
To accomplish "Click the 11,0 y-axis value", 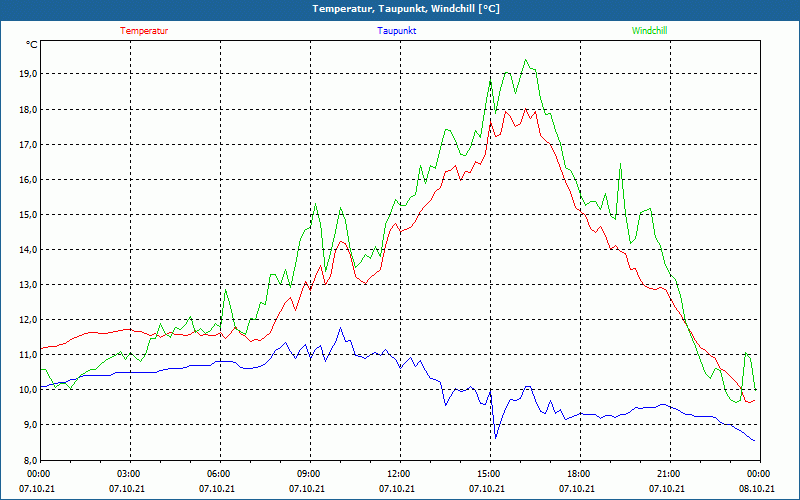I will (29, 355).
